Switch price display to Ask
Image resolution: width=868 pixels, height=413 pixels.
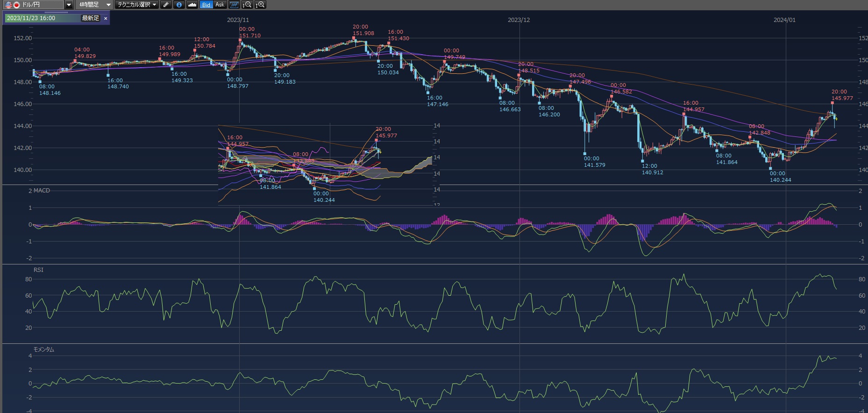[220, 5]
